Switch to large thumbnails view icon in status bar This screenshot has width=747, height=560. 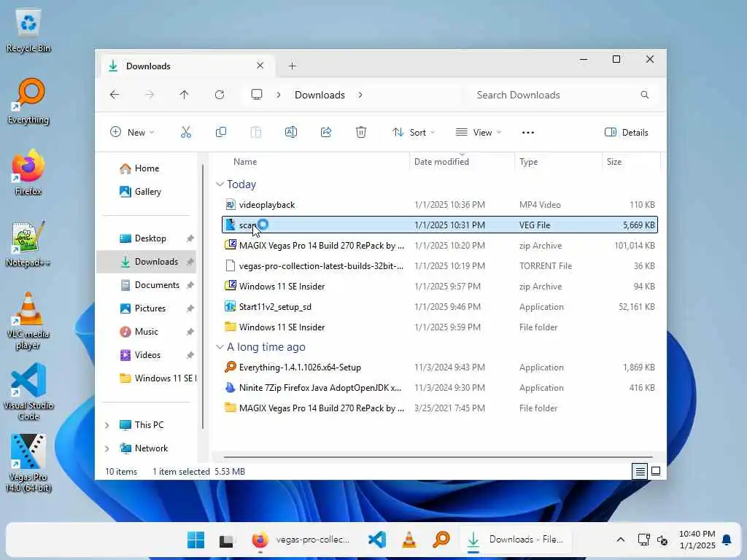point(656,472)
